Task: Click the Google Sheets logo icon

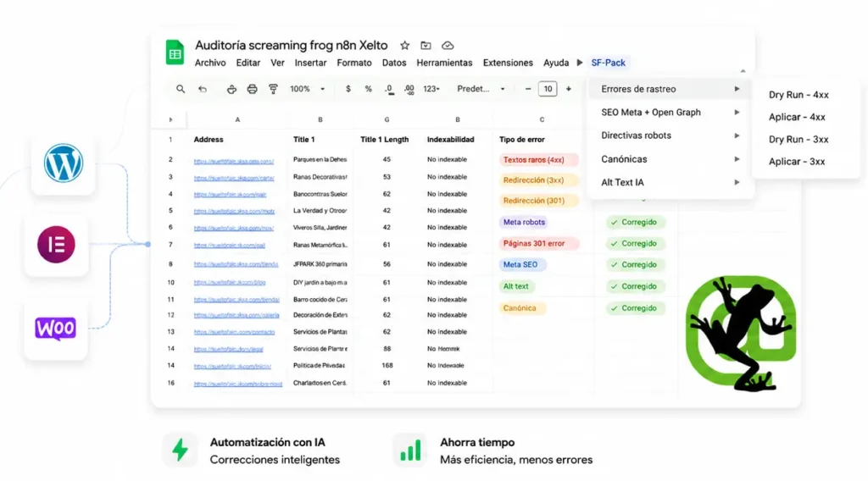Action: [x=175, y=53]
